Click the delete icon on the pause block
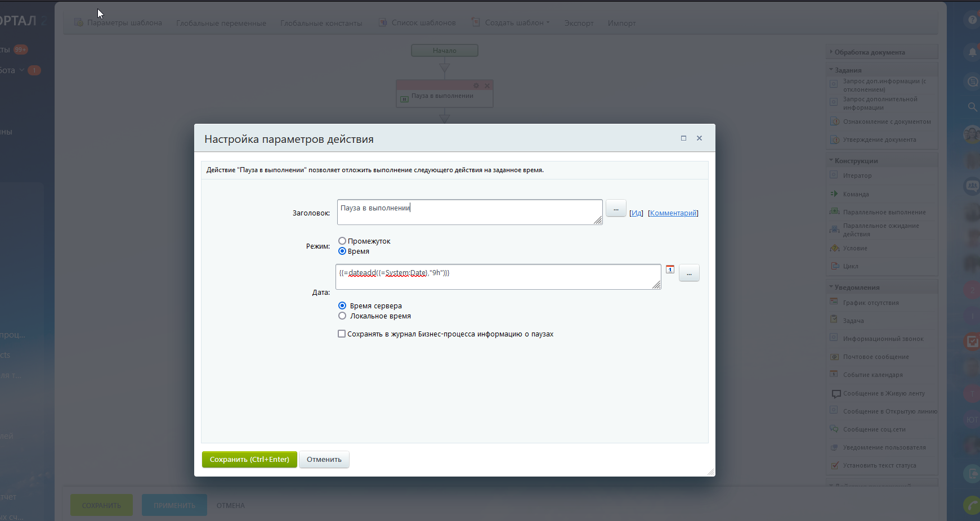 [487, 86]
